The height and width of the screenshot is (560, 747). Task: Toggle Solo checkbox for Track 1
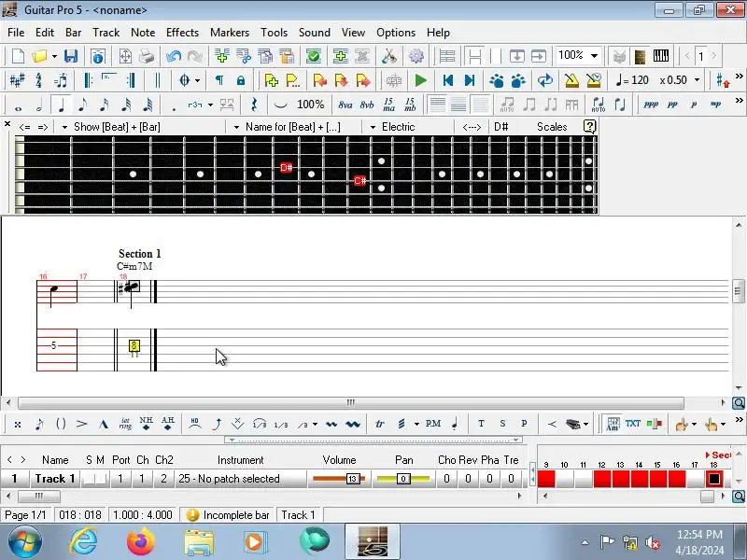[x=89, y=479]
